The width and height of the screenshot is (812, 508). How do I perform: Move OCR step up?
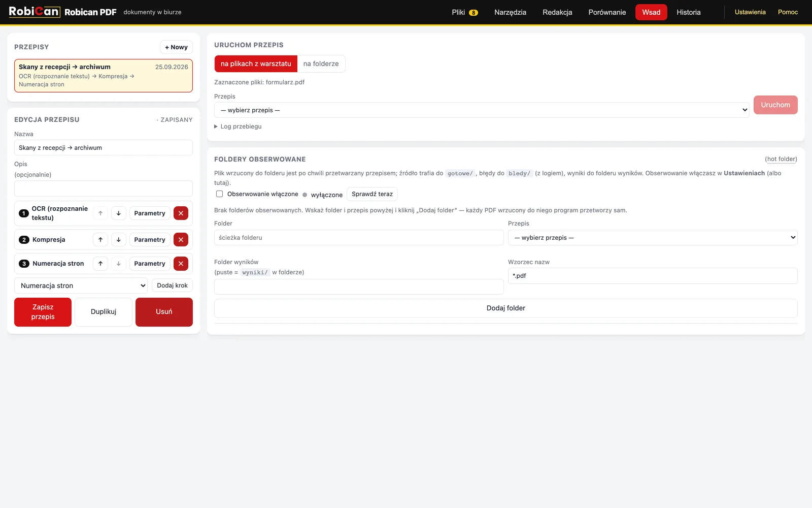[x=100, y=213]
